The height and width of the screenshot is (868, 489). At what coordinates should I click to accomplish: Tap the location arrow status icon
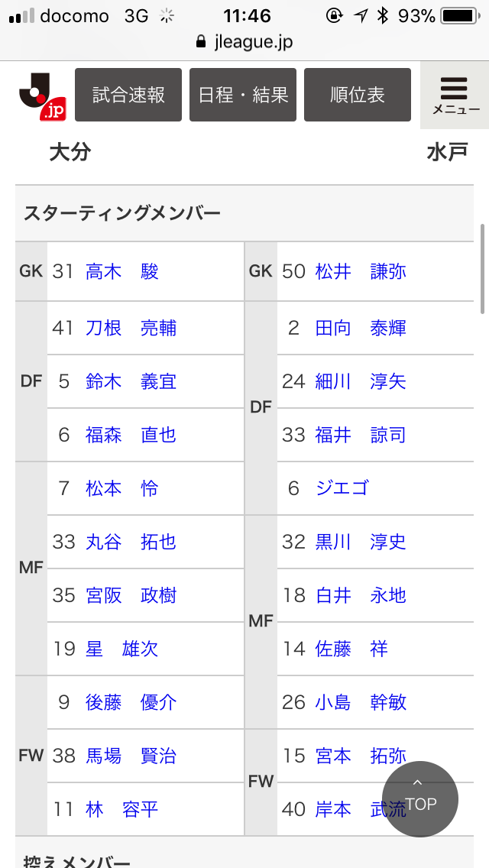(361, 16)
